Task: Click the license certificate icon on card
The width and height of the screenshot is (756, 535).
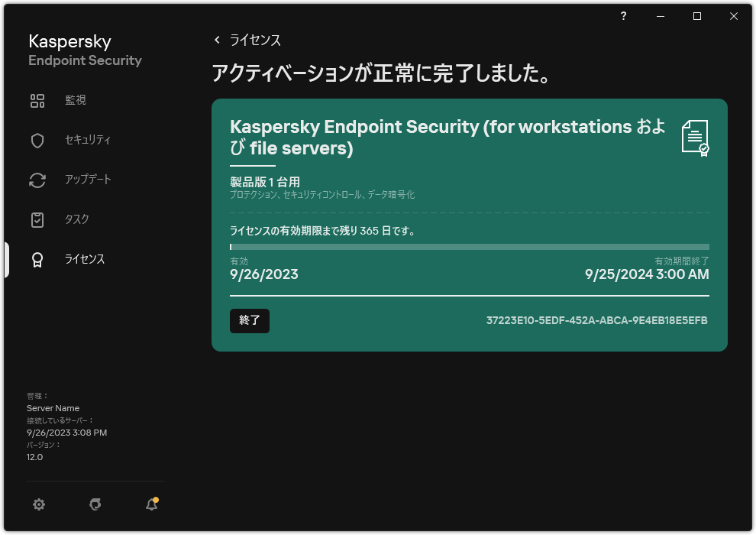Action: click(x=696, y=138)
